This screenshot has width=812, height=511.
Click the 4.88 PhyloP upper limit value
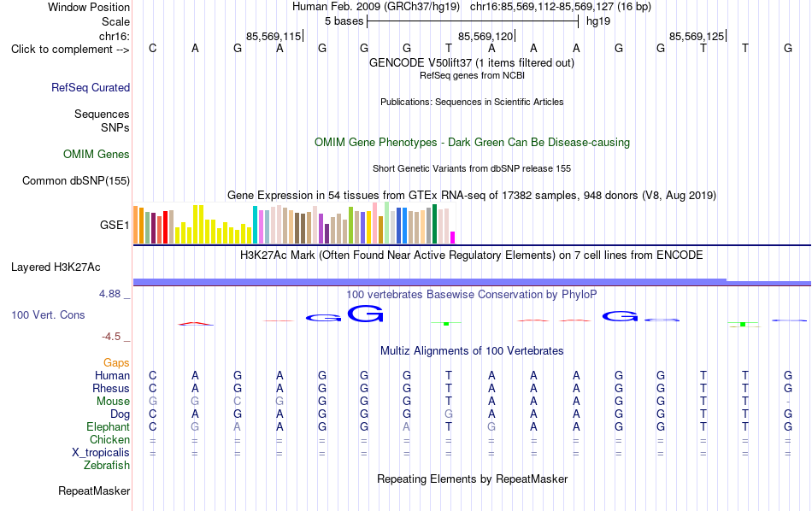point(109,294)
